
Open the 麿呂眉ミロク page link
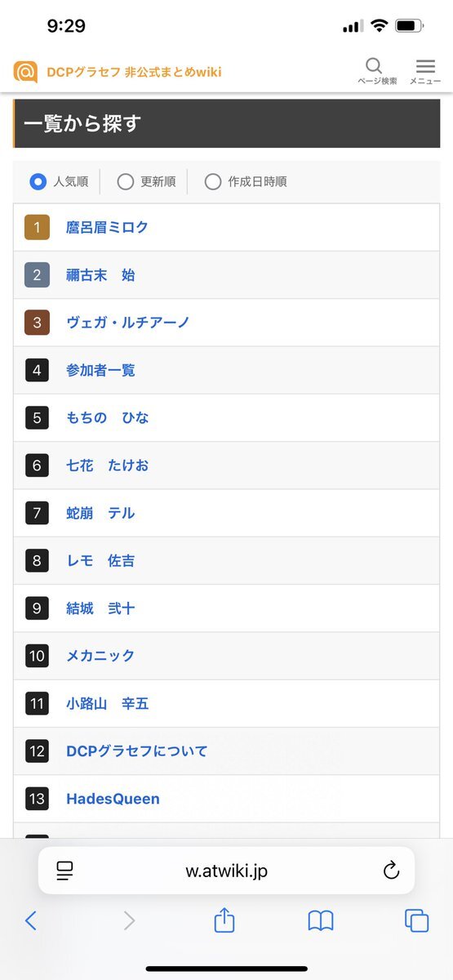107,227
